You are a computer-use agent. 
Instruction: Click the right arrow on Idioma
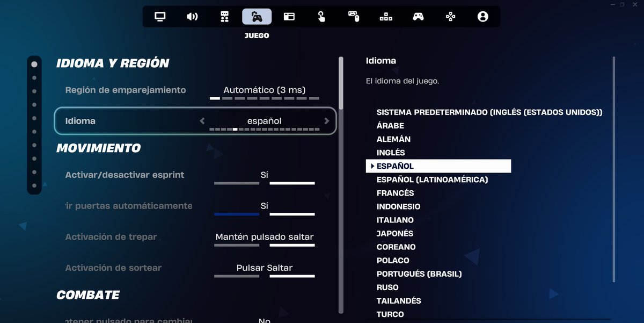point(327,121)
